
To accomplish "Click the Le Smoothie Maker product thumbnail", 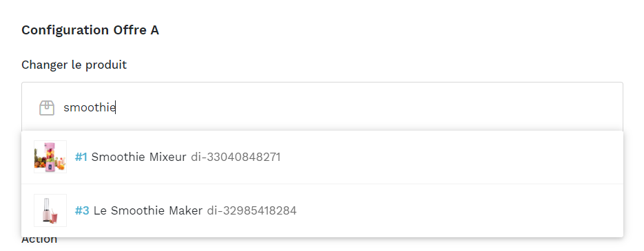I will point(50,210).
